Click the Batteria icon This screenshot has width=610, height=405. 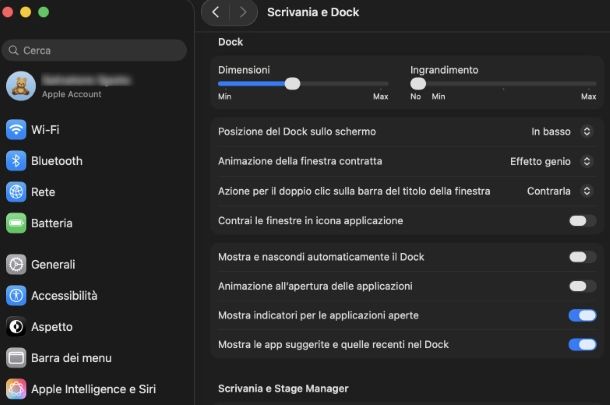[x=16, y=223]
